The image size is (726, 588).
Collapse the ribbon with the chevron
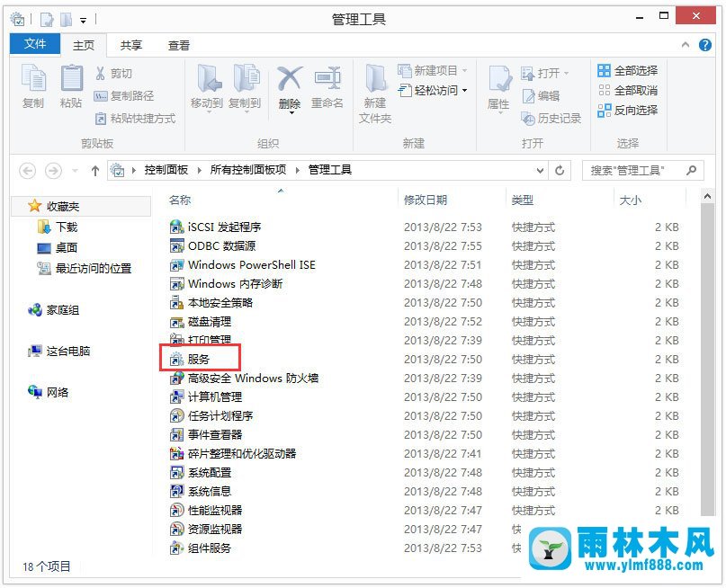[686, 45]
